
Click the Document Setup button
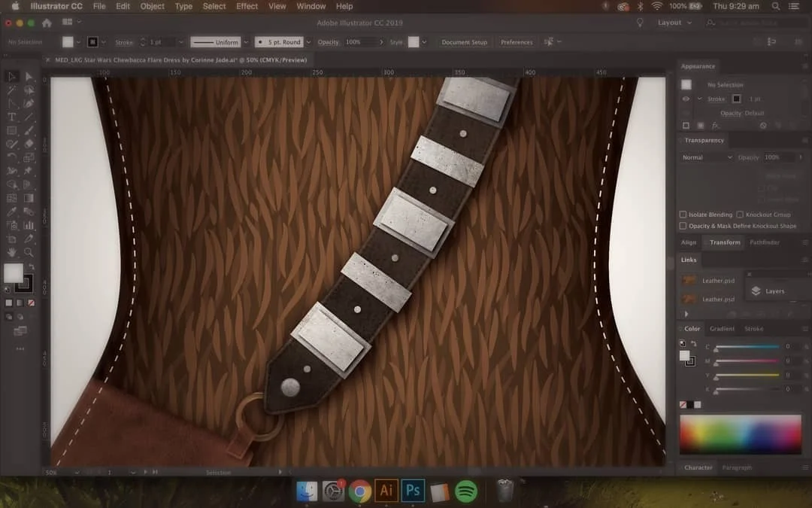pyautogui.click(x=464, y=42)
